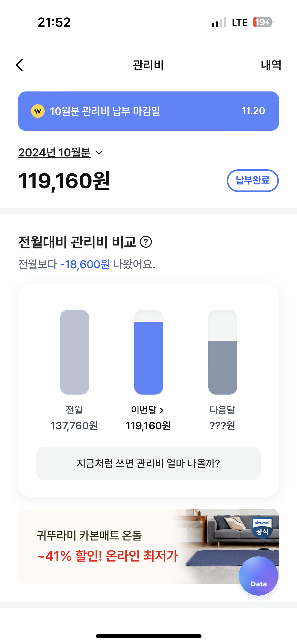297x644 pixels.
Task: Expand the 2024년 10월분 month selector
Action: coord(54,153)
